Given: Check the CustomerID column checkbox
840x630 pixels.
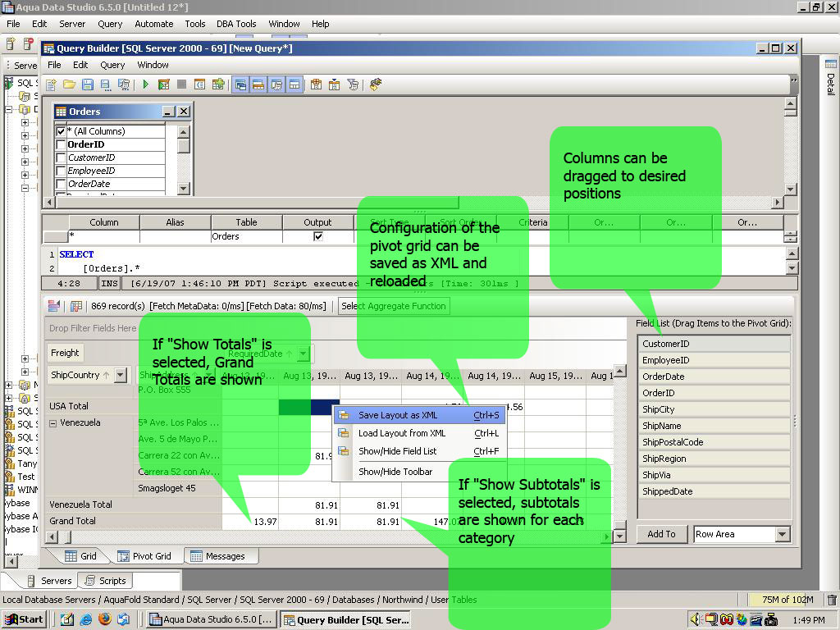Looking at the screenshot, I should click(x=61, y=157).
